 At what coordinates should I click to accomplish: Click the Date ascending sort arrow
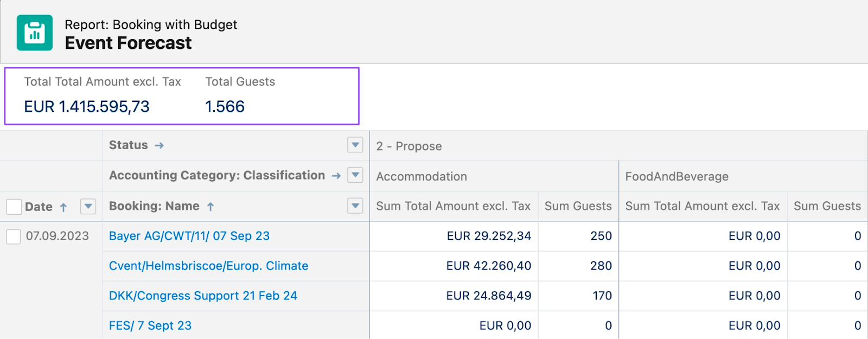pos(63,207)
